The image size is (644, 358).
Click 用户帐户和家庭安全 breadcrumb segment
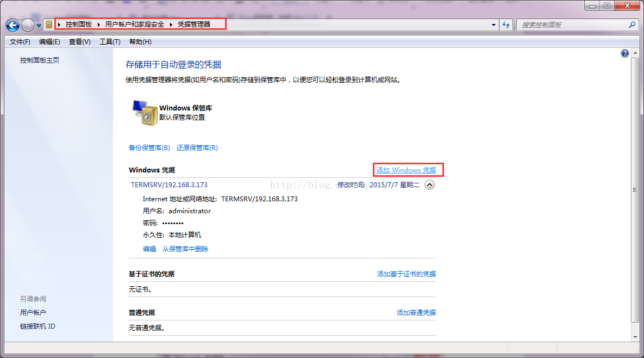pos(134,24)
